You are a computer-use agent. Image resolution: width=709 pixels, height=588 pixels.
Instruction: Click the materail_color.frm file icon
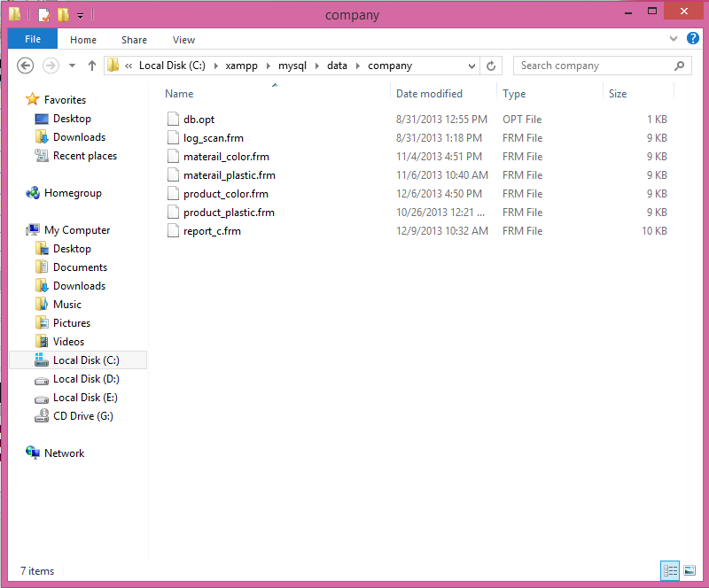173,156
